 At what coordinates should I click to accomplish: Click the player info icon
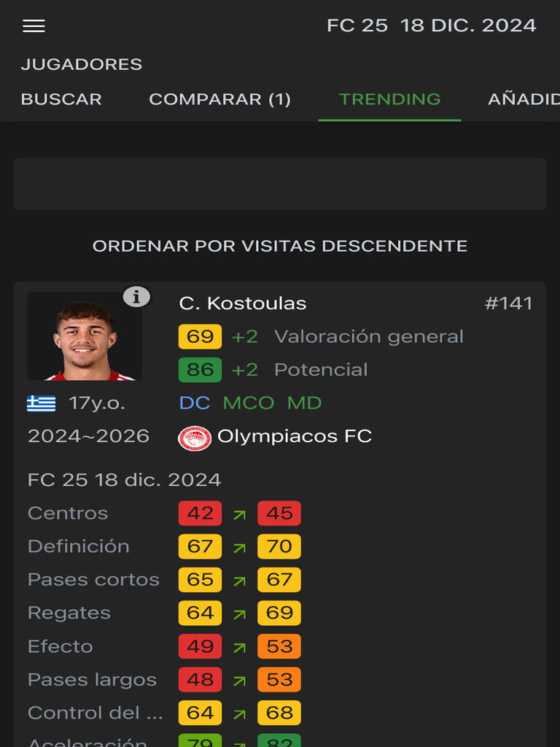tap(136, 296)
